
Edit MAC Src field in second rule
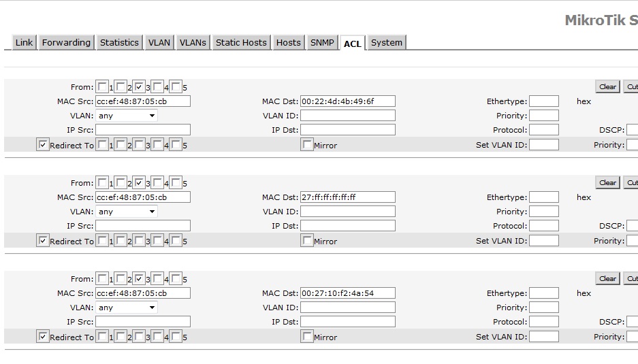point(143,197)
